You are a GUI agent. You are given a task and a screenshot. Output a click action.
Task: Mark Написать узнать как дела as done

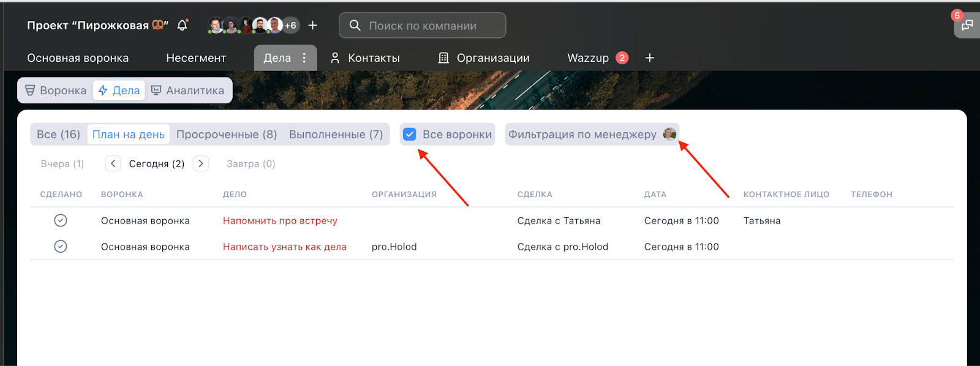61,247
